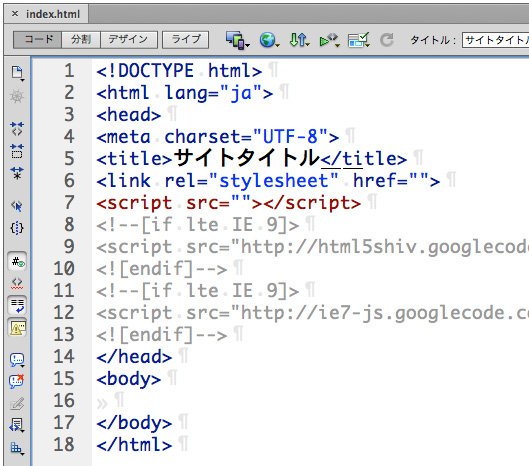The width and height of the screenshot is (529, 466).
Task: Click the Show Code Navigator wheel icon
Action: click(x=17, y=97)
